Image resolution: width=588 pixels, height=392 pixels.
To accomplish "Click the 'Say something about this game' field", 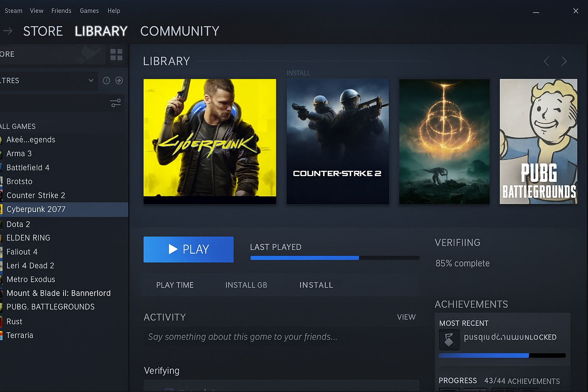I will pos(281,337).
